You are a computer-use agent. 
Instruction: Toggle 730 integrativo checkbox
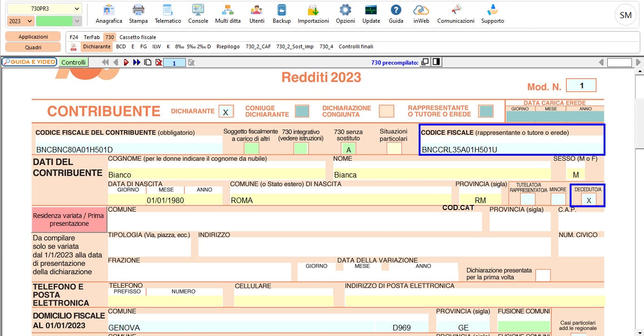(x=301, y=149)
